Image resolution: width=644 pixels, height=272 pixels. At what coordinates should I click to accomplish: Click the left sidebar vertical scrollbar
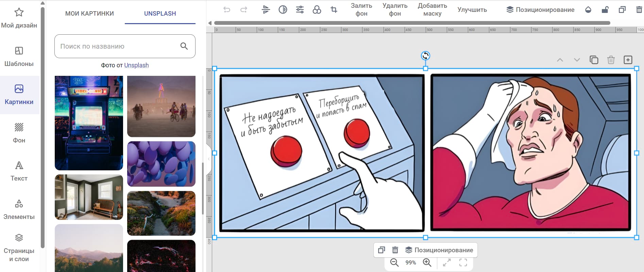click(43, 128)
